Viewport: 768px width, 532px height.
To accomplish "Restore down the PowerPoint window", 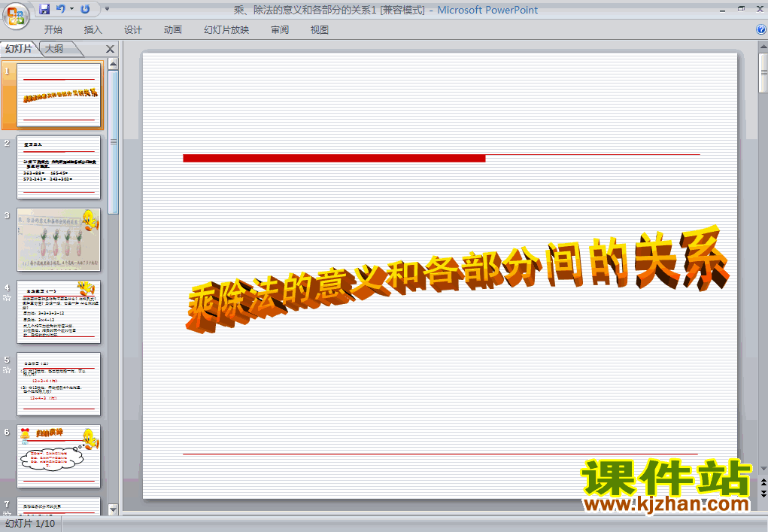I will 741,9.
